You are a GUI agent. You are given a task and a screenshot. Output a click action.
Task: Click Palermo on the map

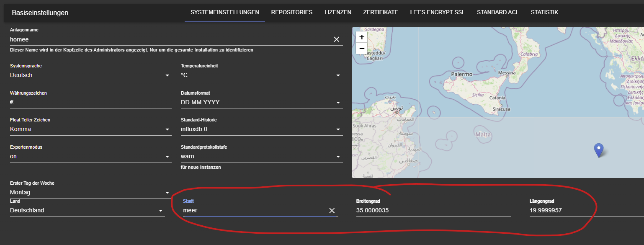461,74
